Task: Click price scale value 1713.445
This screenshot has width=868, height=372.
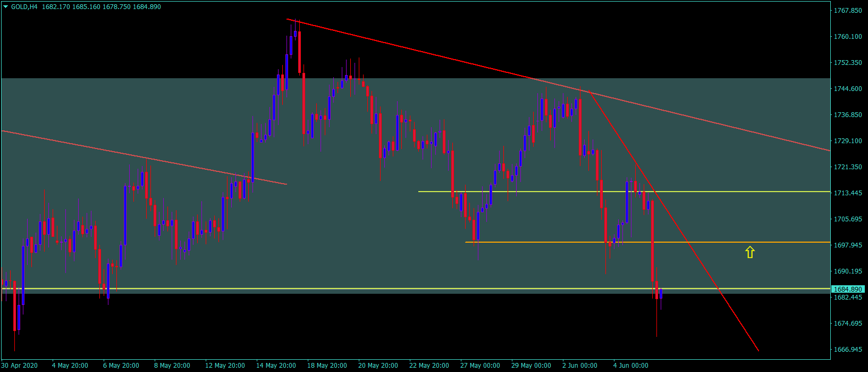Action: click(x=847, y=193)
